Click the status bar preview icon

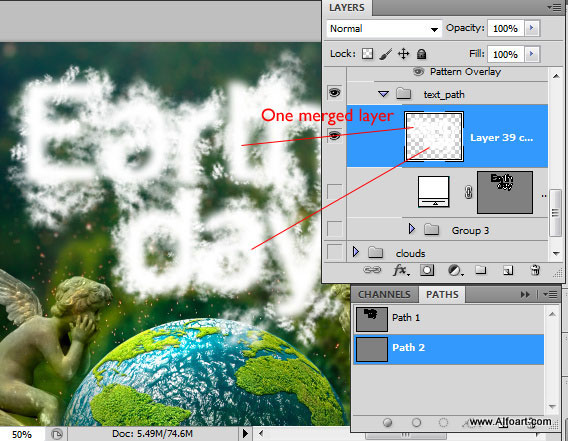point(57,434)
